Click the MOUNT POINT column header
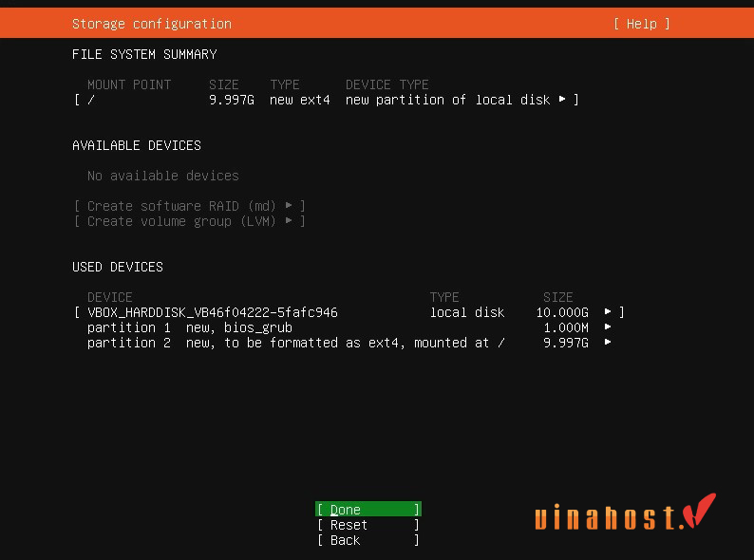754x560 pixels. (128, 84)
